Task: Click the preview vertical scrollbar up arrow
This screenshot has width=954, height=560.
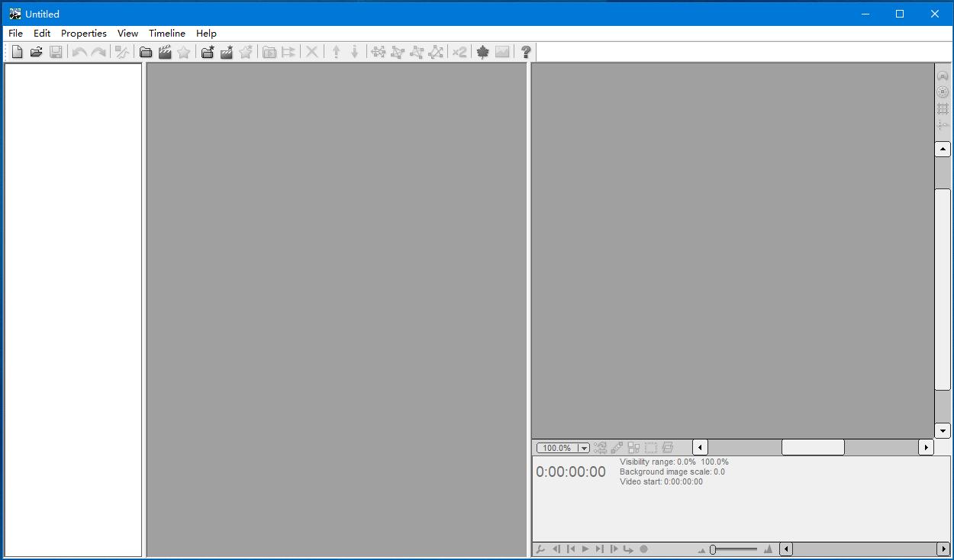Action: pos(943,150)
